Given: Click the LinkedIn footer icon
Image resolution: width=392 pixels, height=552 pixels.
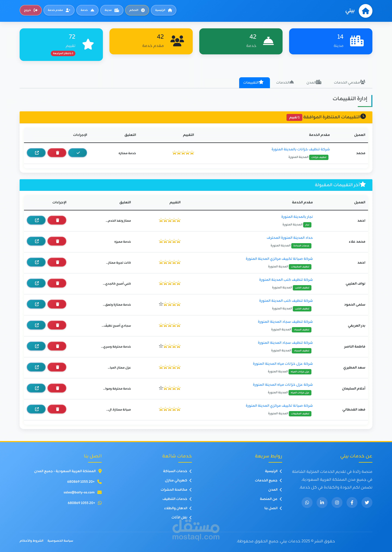Looking at the screenshot, I should click(x=322, y=502).
